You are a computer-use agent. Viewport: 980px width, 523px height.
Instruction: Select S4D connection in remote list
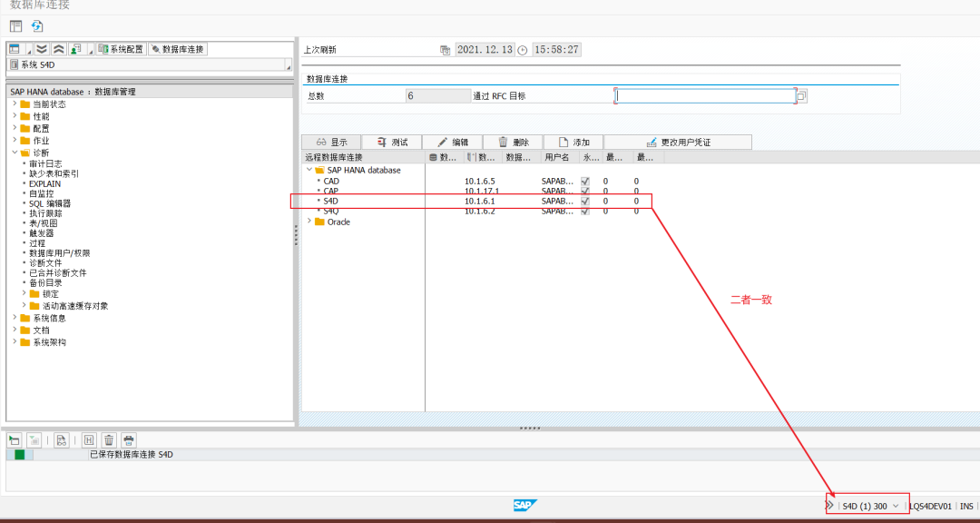pos(330,202)
